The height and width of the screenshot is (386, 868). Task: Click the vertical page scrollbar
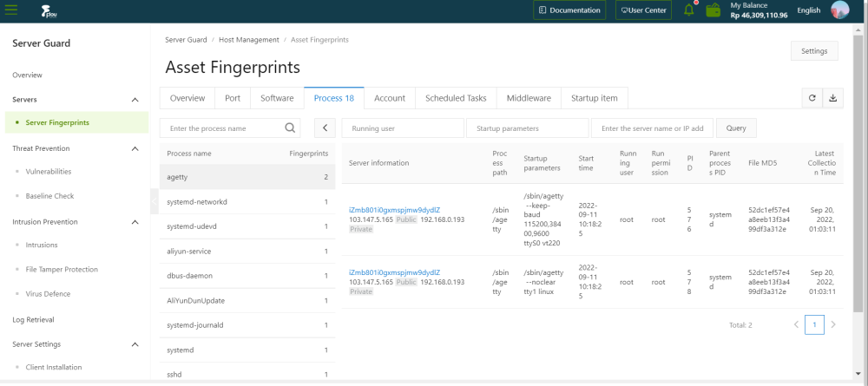pyautogui.click(x=859, y=173)
